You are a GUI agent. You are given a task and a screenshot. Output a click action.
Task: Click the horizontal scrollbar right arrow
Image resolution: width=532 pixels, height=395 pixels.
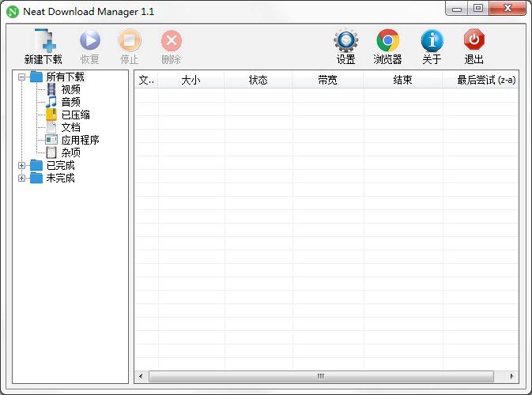tap(513, 376)
